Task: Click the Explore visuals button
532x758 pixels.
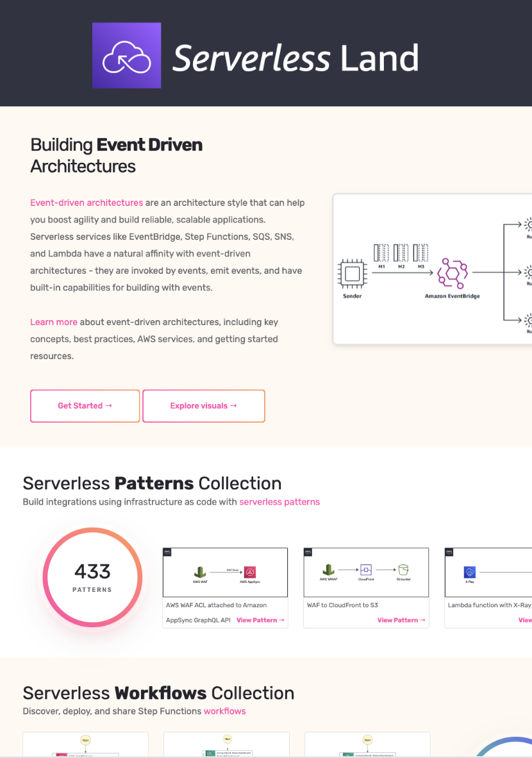Action: click(204, 406)
